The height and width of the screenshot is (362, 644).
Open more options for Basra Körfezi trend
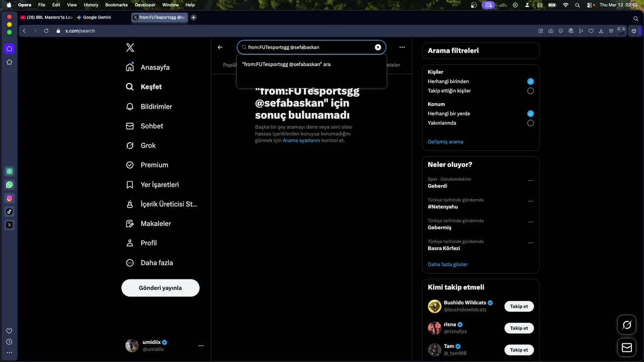coord(530,243)
